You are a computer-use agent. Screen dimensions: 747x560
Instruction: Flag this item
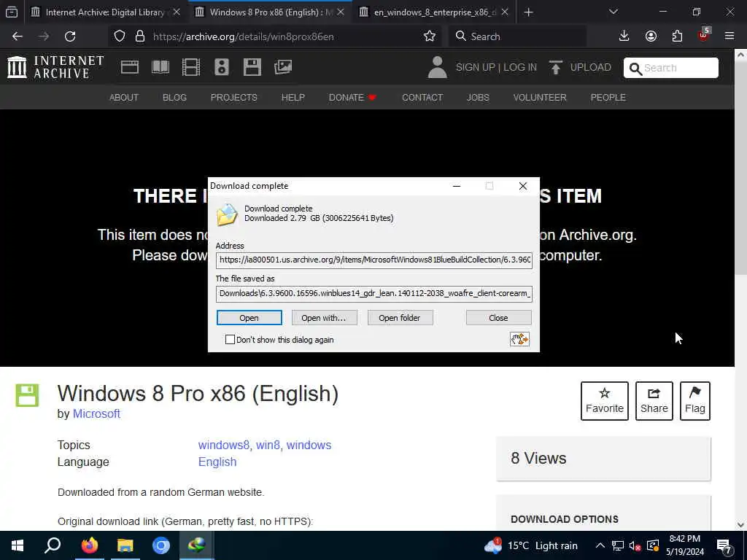click(x=695, y=401)
